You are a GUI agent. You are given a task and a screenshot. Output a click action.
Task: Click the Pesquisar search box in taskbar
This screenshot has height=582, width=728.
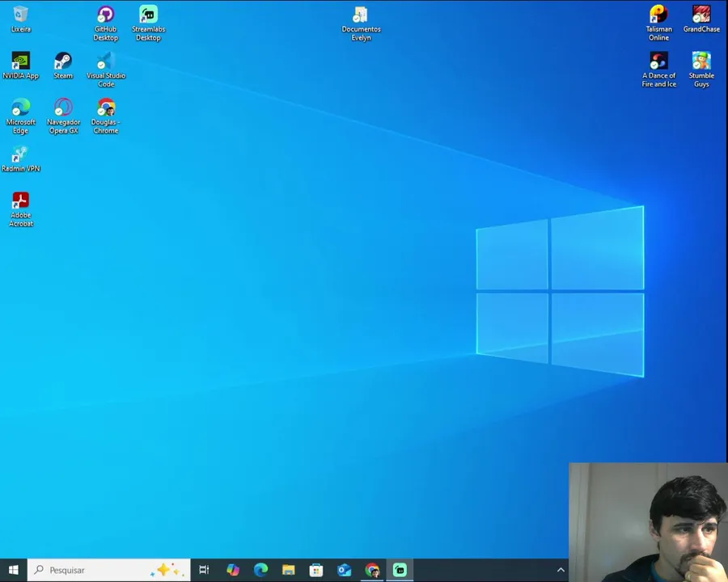pyautogui.click(x=108, y=570)
